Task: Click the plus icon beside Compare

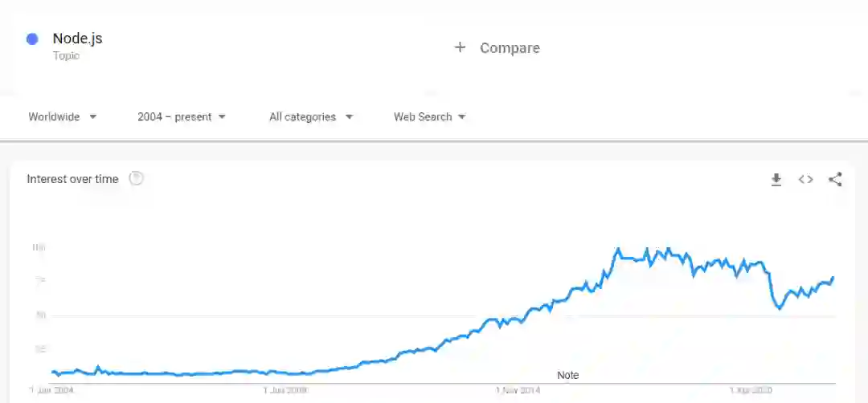Action: [x=460, y=47]
